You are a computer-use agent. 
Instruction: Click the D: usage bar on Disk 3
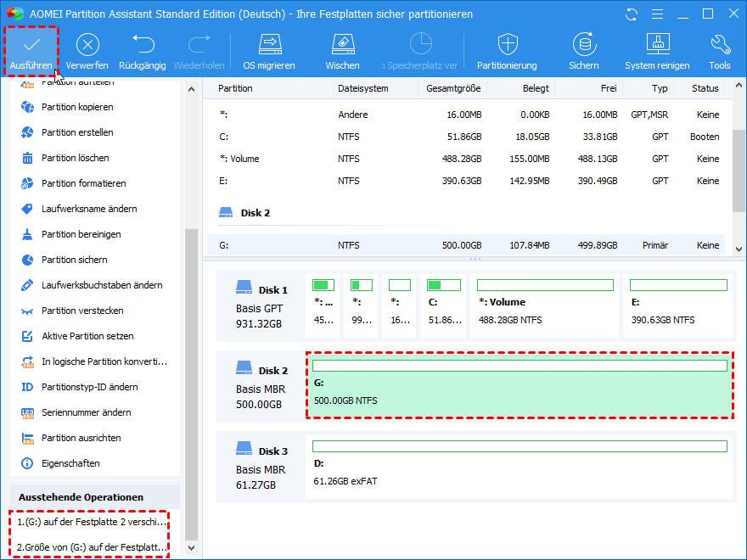tap(520, 446)
